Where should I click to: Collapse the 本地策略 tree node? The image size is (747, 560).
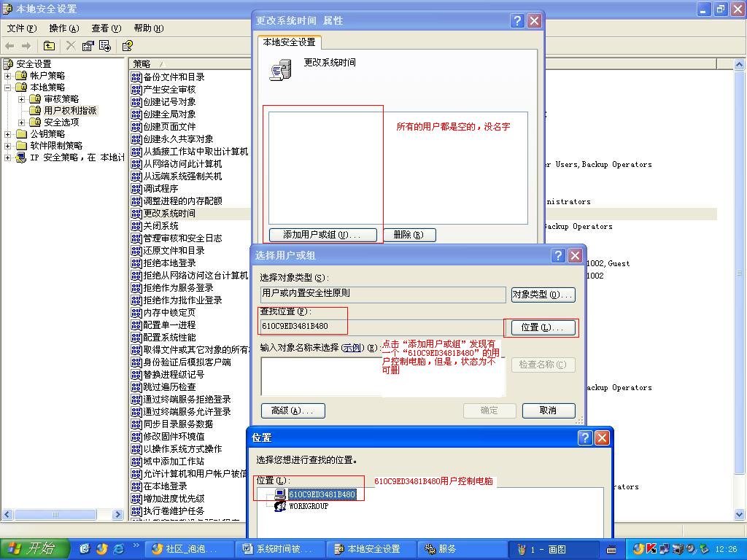8,87
